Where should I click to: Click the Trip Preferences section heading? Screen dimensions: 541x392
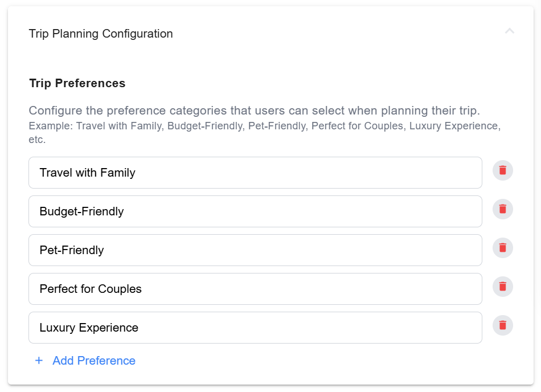coord(77,83)
